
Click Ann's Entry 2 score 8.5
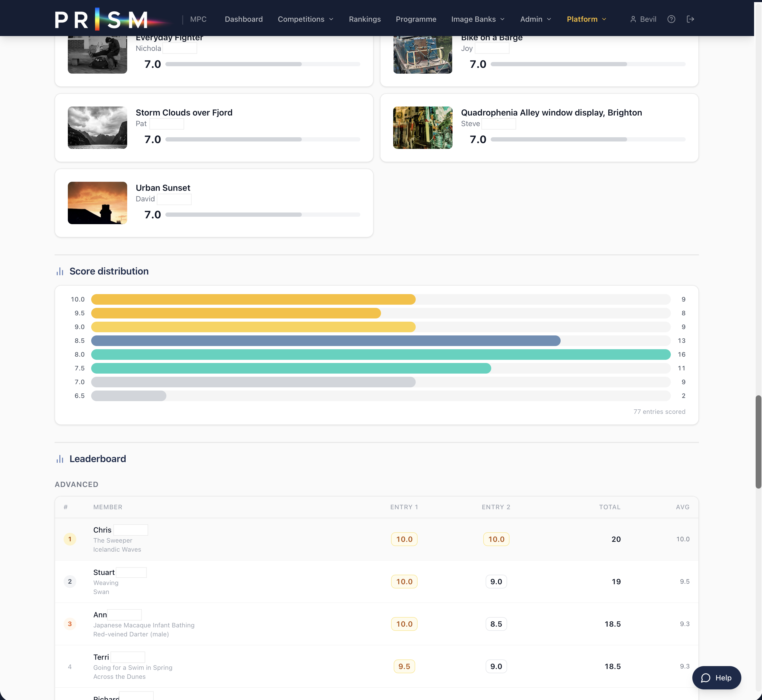pos(496,624)
